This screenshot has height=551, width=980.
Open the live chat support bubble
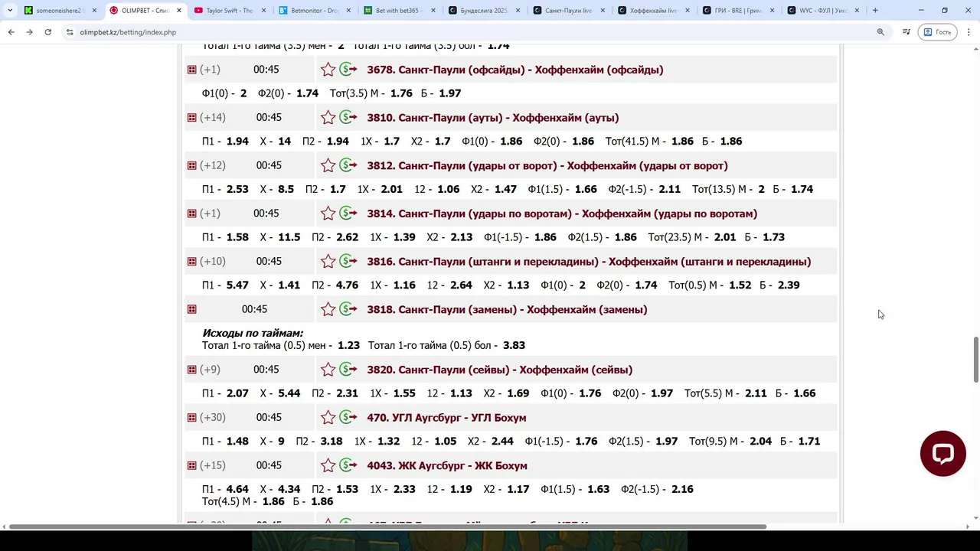[x=942, y=454]
